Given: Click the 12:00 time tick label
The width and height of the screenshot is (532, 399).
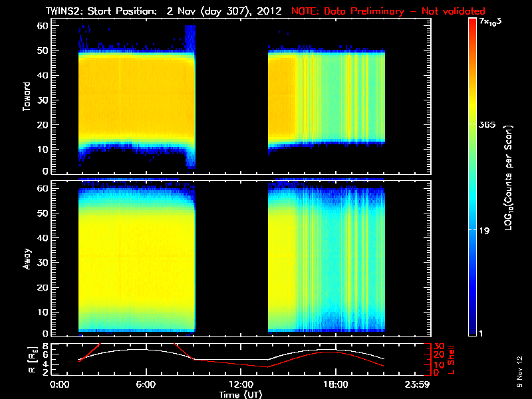Looking at the screenshot, I should tap(240, 384).
